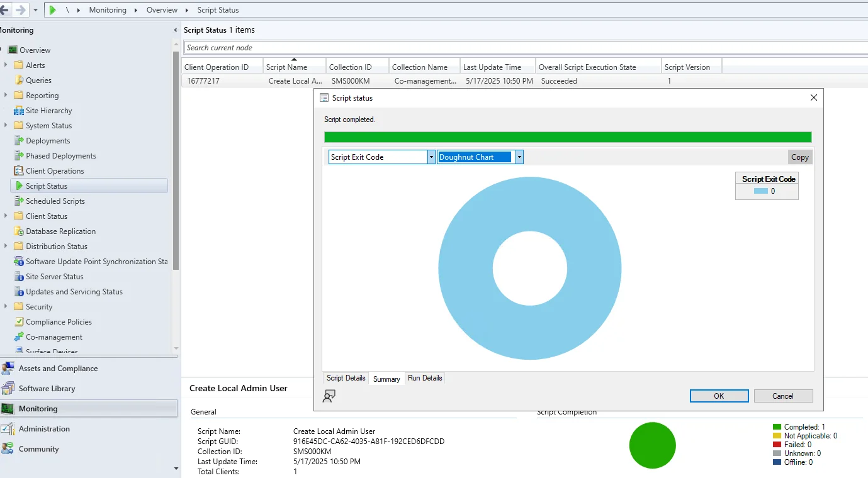Expand the Security tree node

tap(6, 306)
